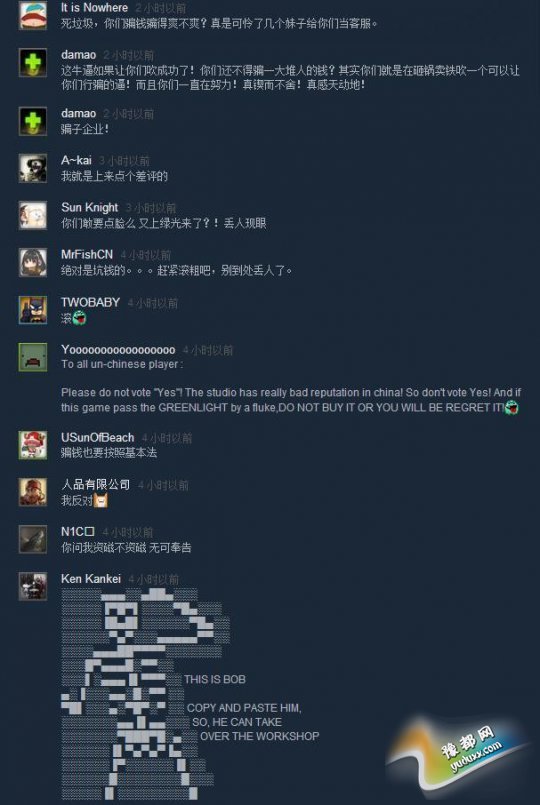Open It is Nowhere's Cartman avatar
Viewport: 540px width, 805px height.
click(33, 15)
